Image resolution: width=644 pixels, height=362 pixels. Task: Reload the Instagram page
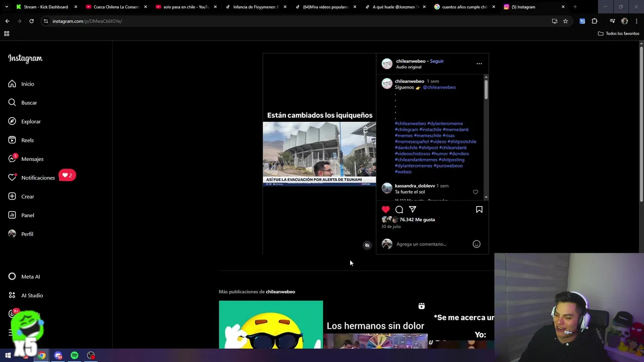[31, 21]
